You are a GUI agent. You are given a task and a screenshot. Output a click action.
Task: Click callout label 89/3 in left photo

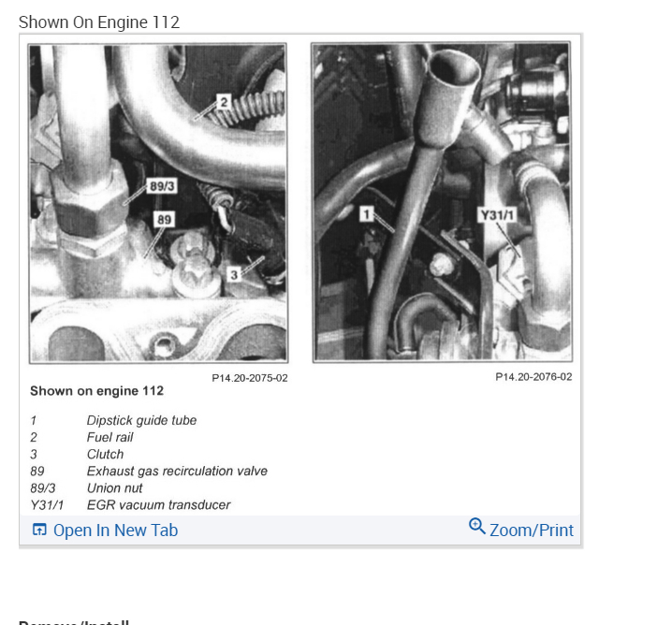[162, 186]
